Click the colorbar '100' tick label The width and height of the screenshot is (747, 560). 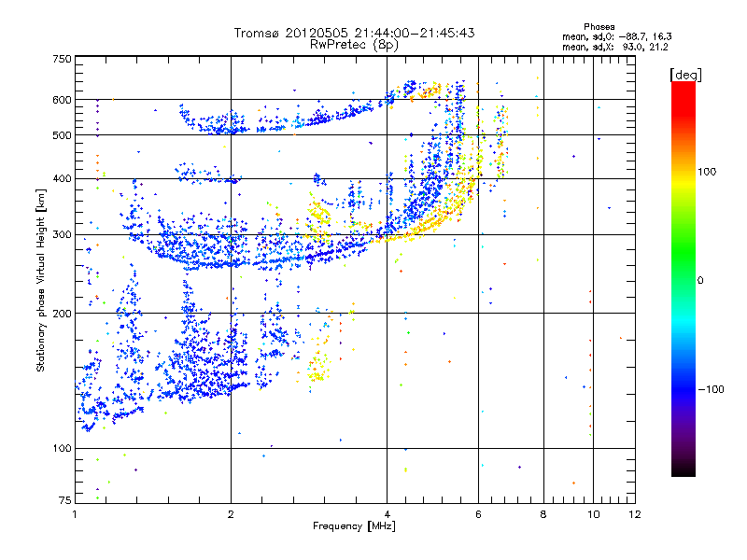pos(707,172)
